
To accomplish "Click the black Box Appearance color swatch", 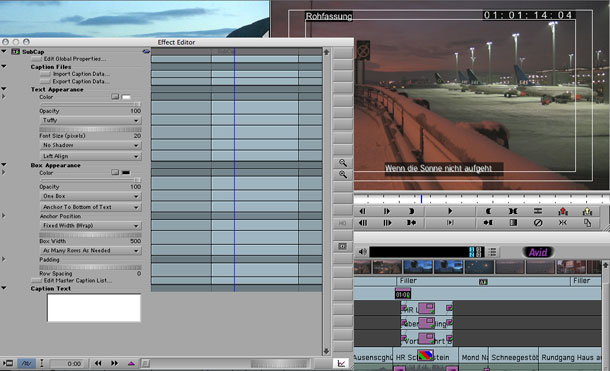I will point(126,173).
